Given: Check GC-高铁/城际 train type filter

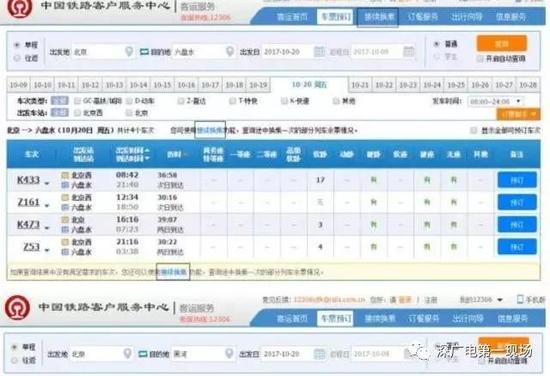Looking at the screenshot, I should (77, 101).
